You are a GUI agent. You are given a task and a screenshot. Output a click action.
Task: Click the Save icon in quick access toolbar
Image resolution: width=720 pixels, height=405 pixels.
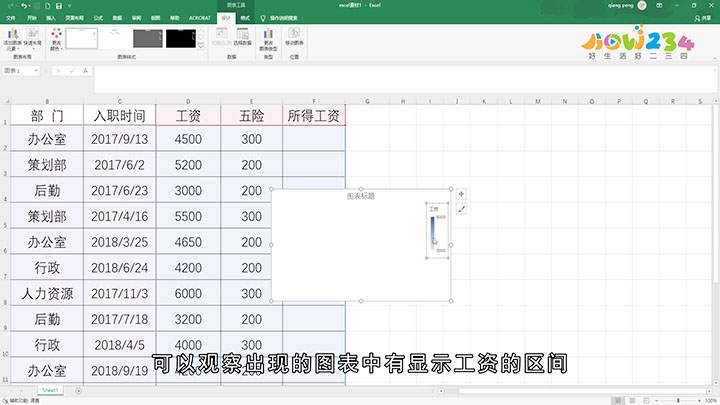tap(59, 6)
